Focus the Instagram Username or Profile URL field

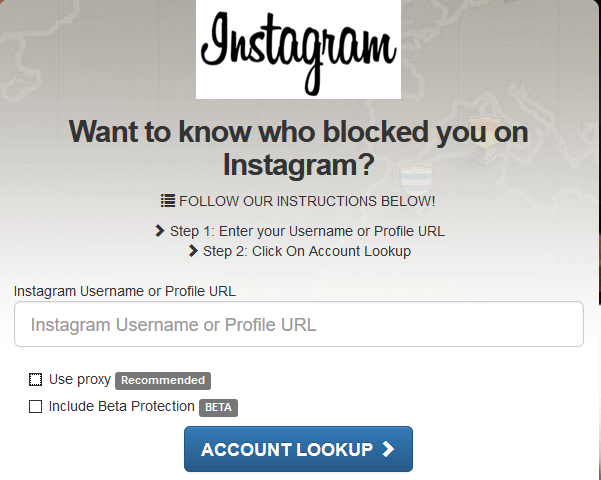point(299,324)
